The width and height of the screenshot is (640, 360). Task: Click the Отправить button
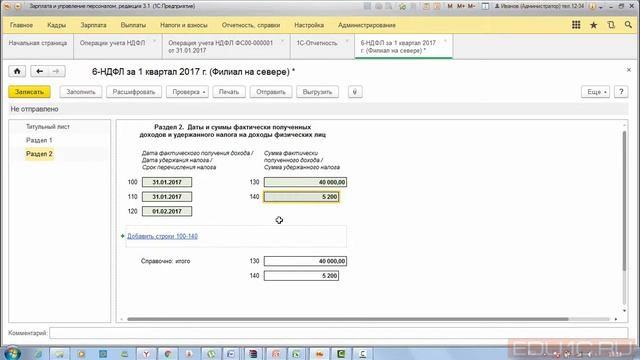[271, 92]
